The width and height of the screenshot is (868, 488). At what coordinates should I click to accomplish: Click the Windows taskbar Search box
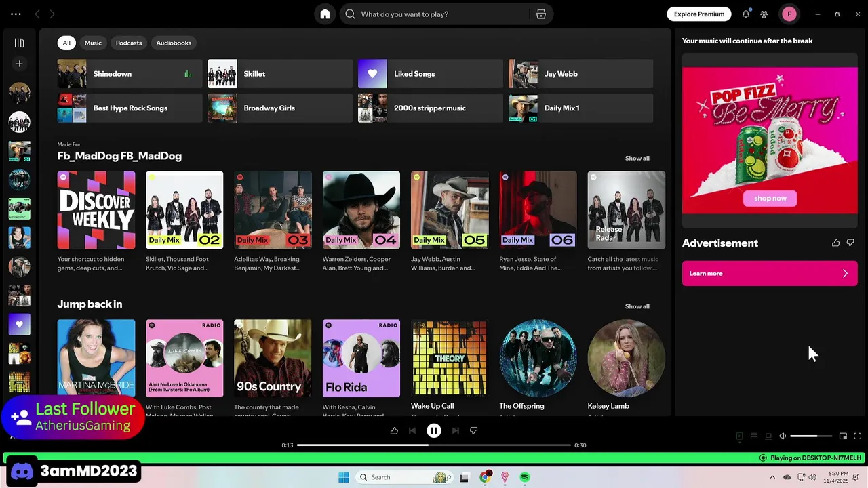tap(406, 477)
